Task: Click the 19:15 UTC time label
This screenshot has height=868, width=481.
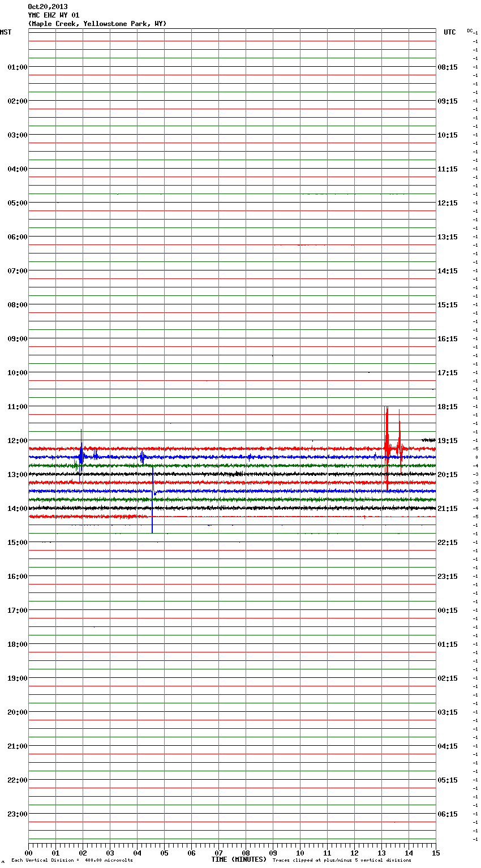Action: point(448,441)
